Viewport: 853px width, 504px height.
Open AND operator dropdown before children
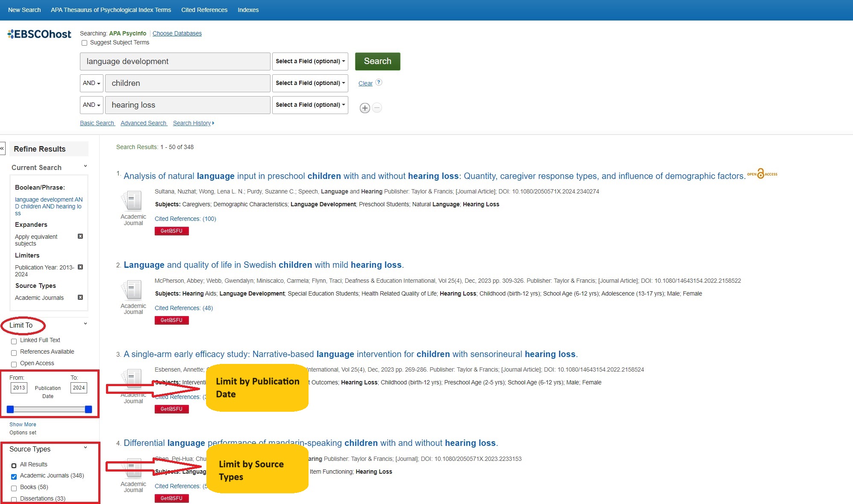click(x=91, y=83)
